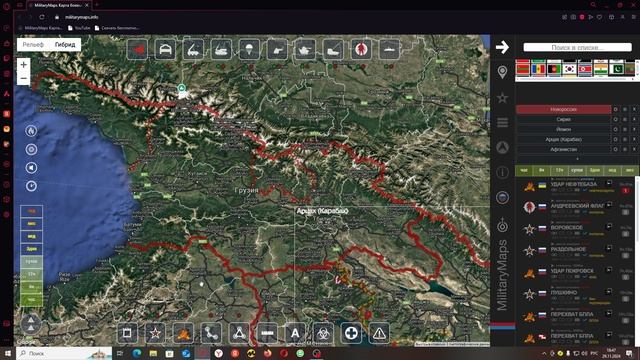640x360 pixels.
Task: Pick the ruler measurement tool
Action: click(267, 333)
